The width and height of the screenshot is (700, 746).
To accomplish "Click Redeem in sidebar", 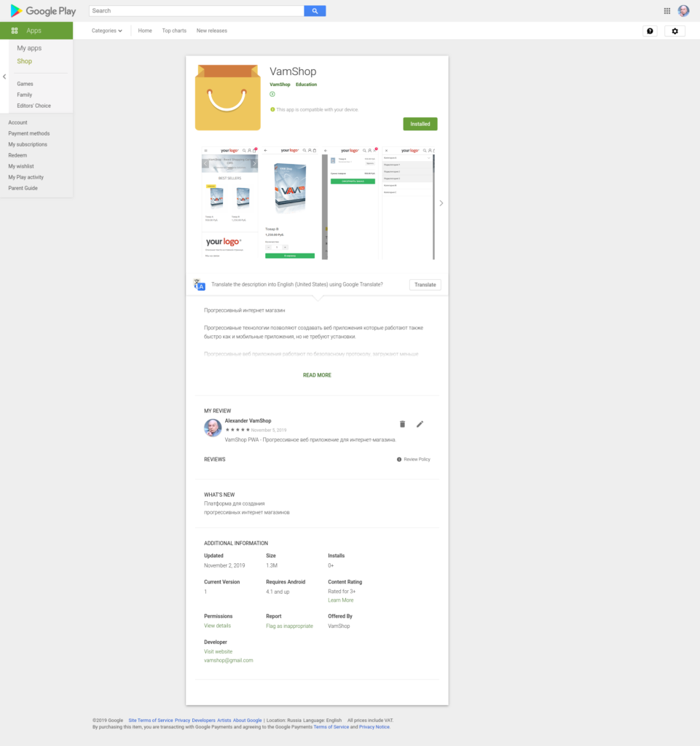I will tap(17, 155).
